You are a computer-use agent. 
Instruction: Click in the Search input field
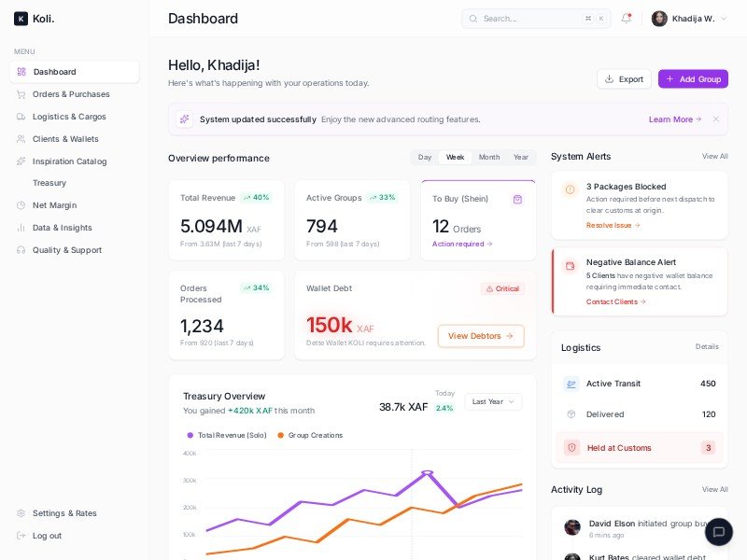[530, 19]
